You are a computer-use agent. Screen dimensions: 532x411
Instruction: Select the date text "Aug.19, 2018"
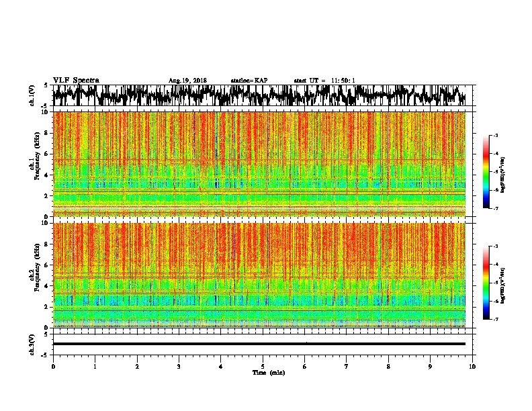point(187,81)
